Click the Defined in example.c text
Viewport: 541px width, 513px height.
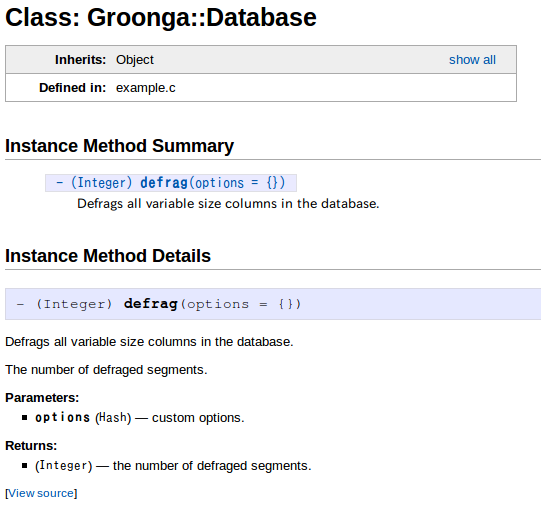point(146,88)
